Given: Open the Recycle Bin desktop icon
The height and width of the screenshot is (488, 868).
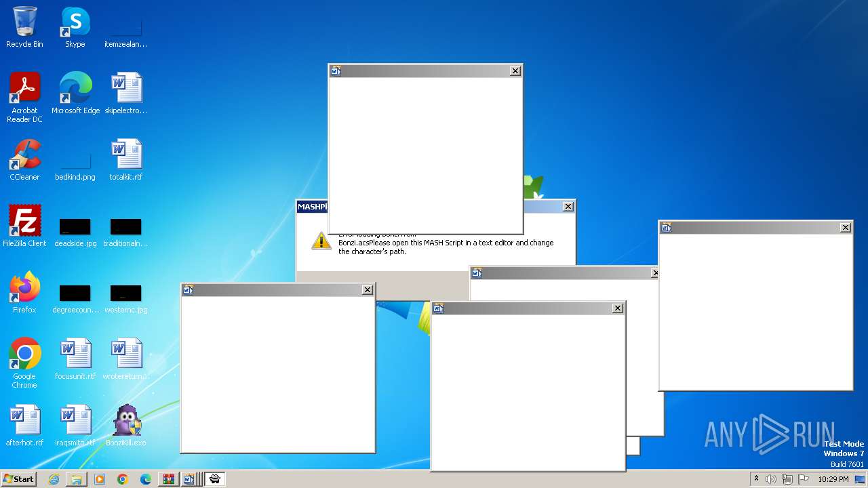Looking at the screenshot, I should tap(24, 27).
